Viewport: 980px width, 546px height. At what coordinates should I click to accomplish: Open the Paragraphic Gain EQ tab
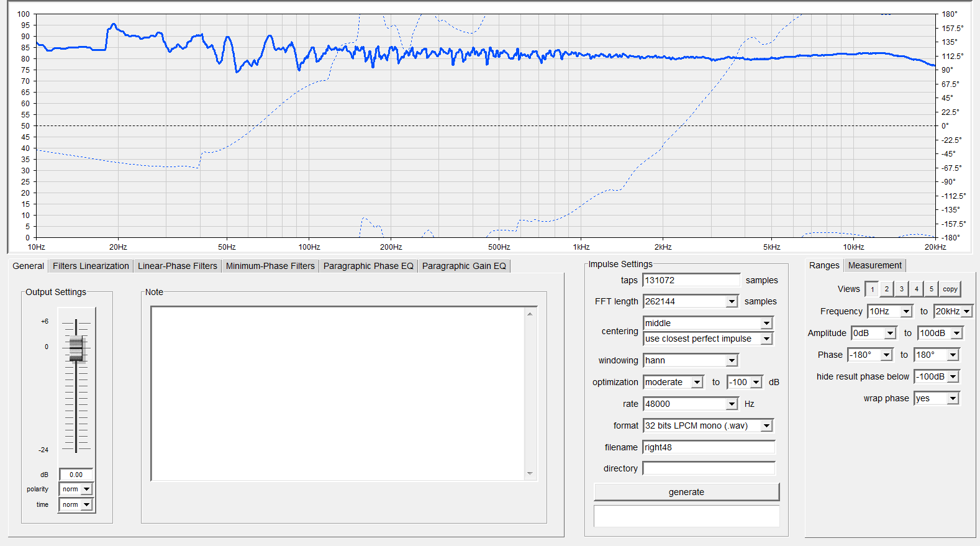coord(464,266)
